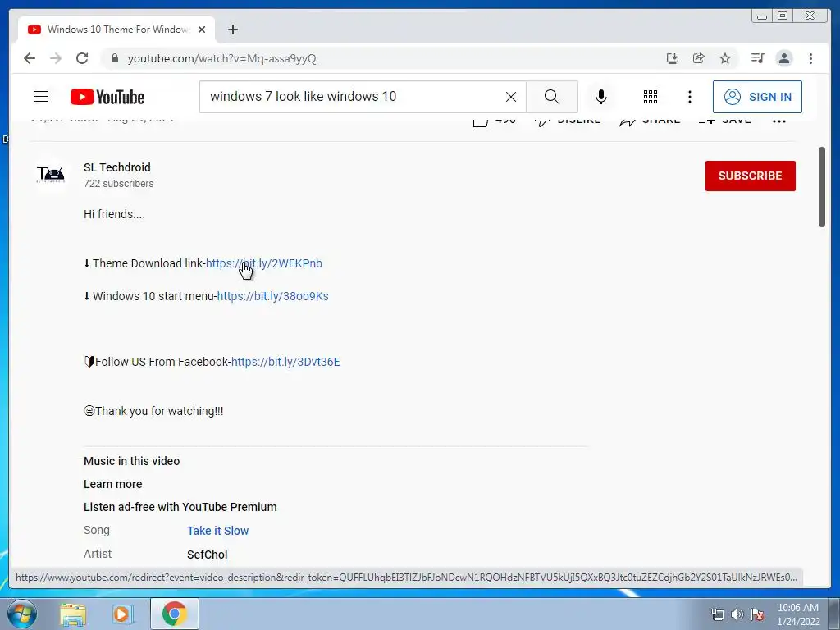
Task: Select the "722 subscribers" text
Action: pyautogui.click(x=118, y=183)
